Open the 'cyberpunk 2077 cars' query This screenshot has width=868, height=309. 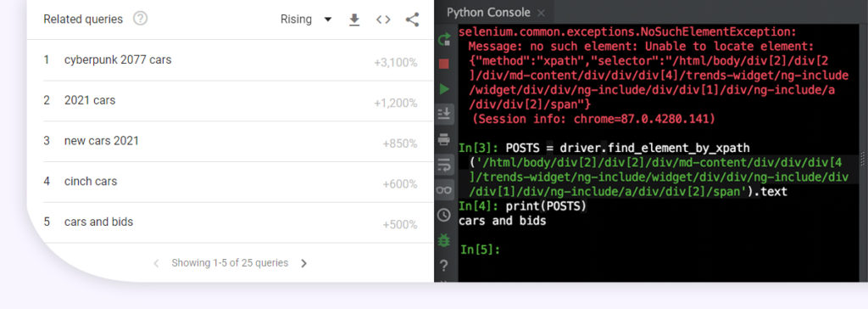118,60
